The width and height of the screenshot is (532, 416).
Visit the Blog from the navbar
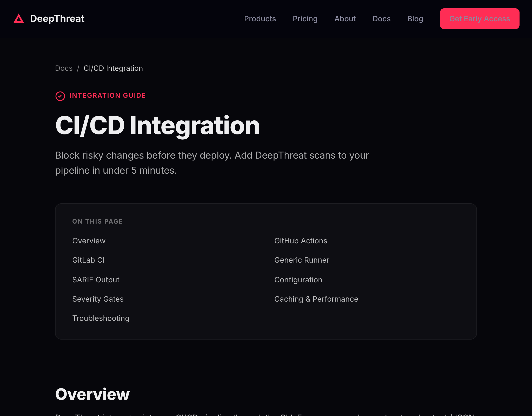click(415, 19)
